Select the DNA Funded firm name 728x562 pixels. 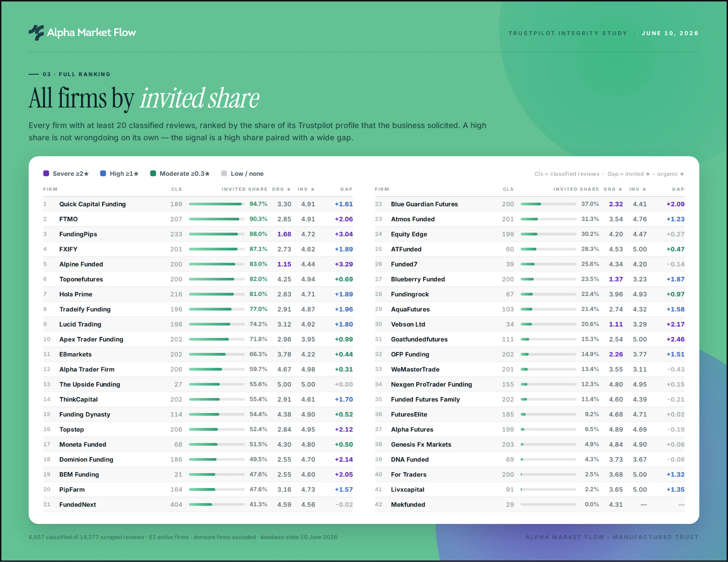point(410,459)
